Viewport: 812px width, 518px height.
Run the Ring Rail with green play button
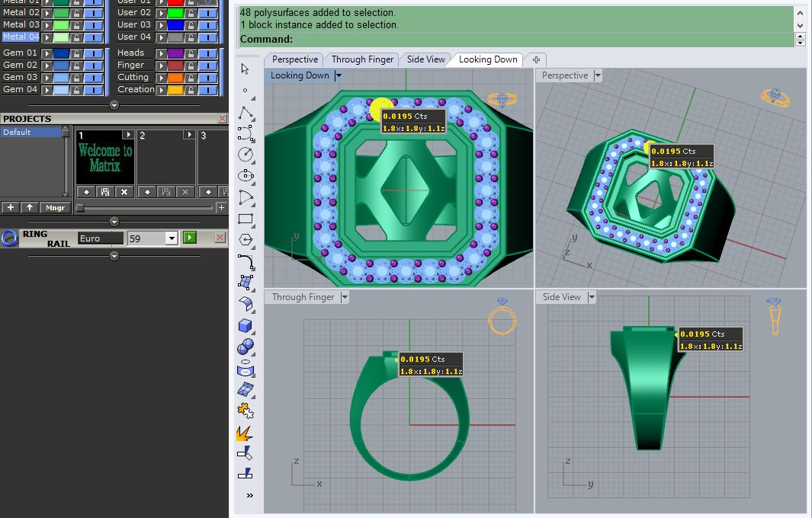(x=188, y=237)
